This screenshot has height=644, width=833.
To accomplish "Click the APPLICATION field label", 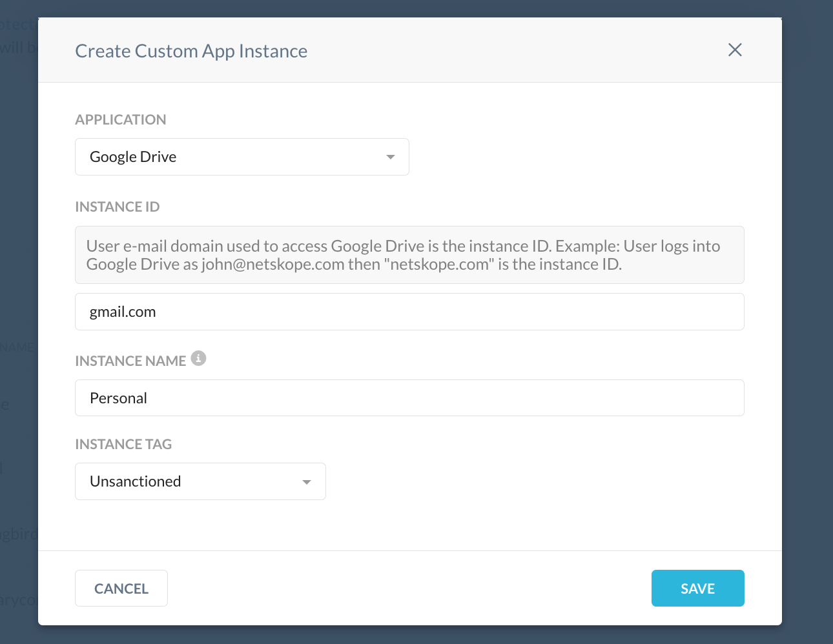I will point(121,119).
